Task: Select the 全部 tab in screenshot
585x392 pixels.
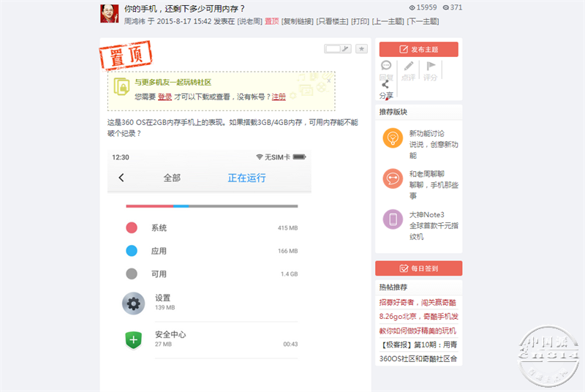Action: click(x=172, y=178)
